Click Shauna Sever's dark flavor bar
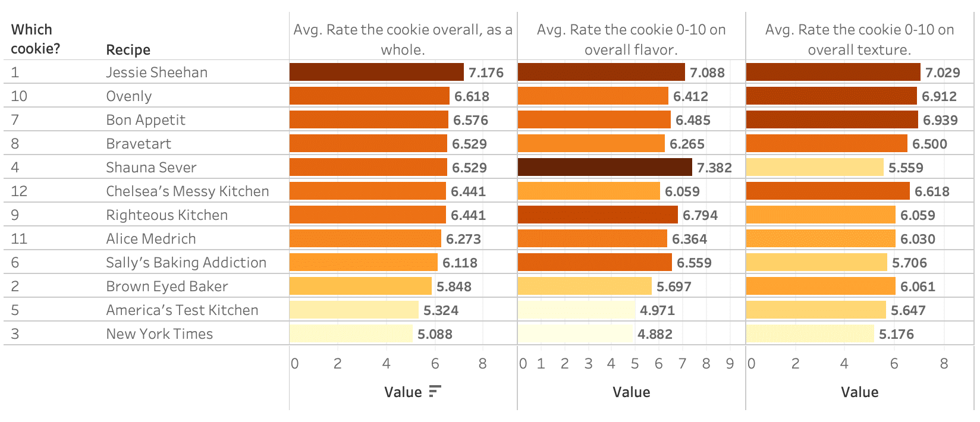Viewport: 980px width, 422px height. [x=605, y=167]
